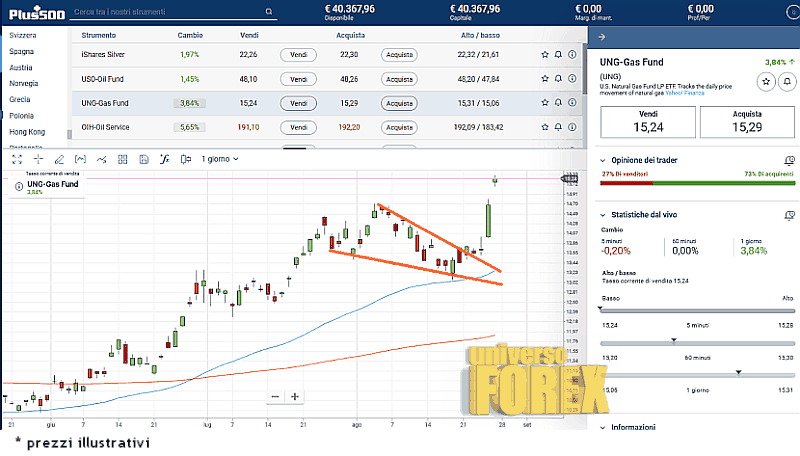The image size is (800, 456).
Task: Open the chart layout grid icon
Action: pyautogui.click(x=124, y=159)
